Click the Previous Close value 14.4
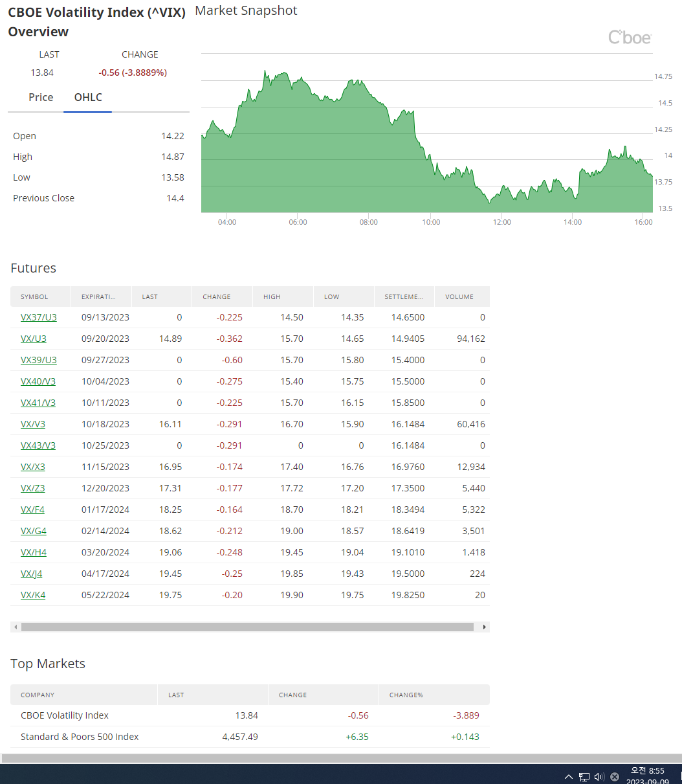 (x=175, y=198)
